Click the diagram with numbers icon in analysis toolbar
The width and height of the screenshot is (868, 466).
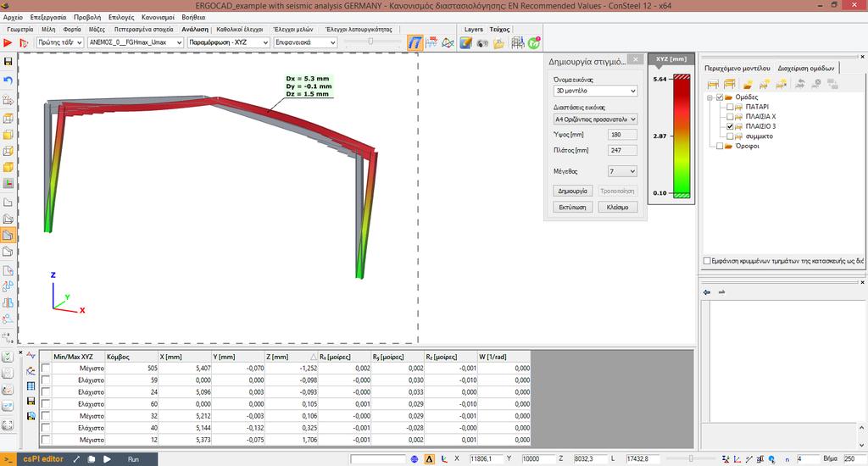pos(431,42)
